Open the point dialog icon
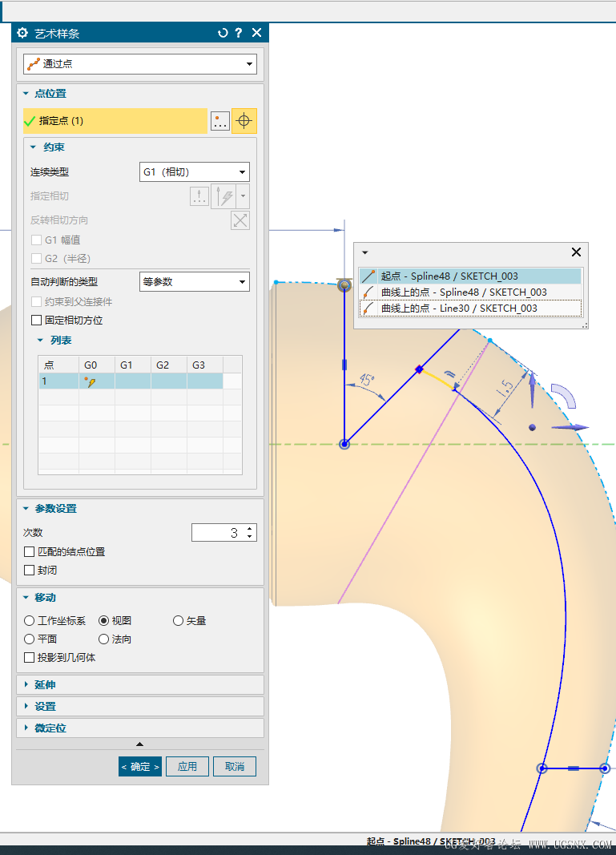The width and height of the screenshot is (616, 855). [x=220, y=121]
